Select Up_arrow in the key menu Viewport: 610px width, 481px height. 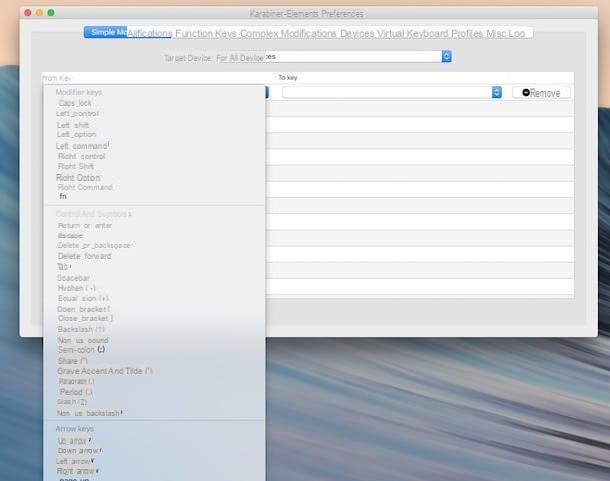pos(74,441)
